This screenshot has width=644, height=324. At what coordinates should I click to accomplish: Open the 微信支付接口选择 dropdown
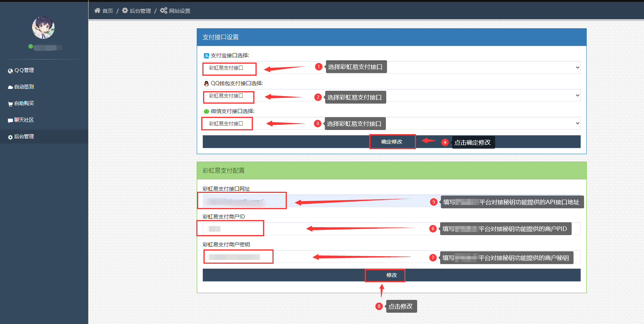pos(391,124)
